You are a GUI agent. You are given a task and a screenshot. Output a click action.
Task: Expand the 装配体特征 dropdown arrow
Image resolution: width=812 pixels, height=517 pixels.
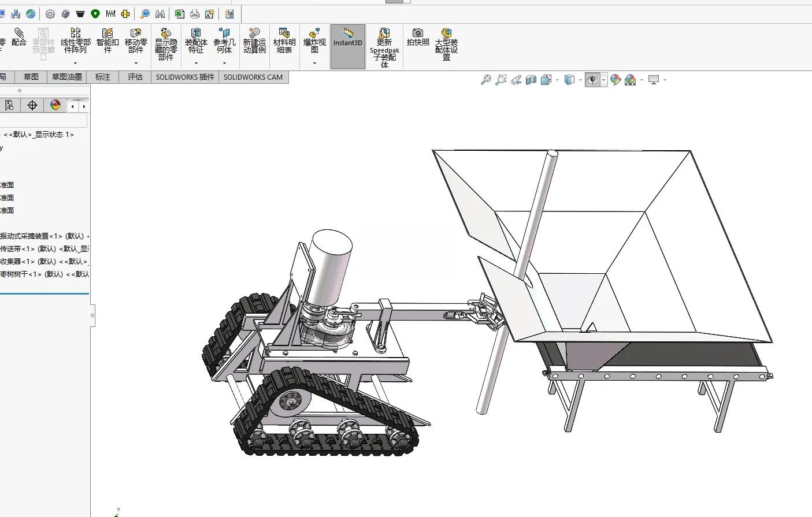[196, 63]
